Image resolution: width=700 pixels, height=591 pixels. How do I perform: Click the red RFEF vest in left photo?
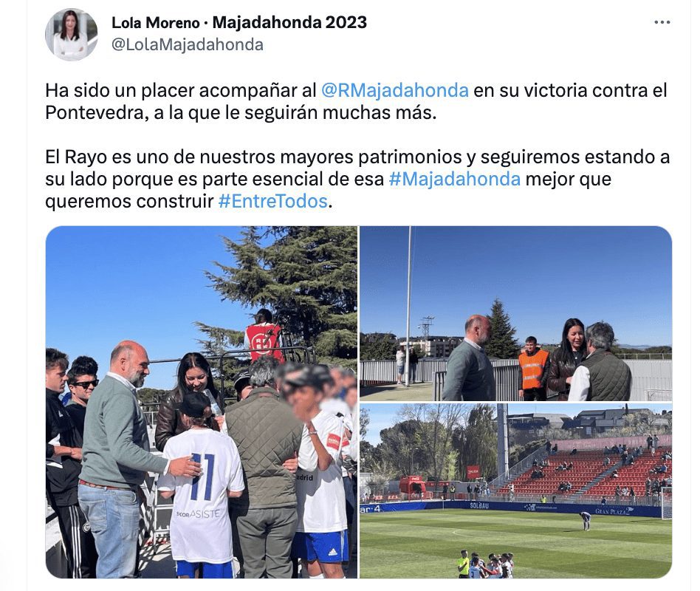point(264,342)
